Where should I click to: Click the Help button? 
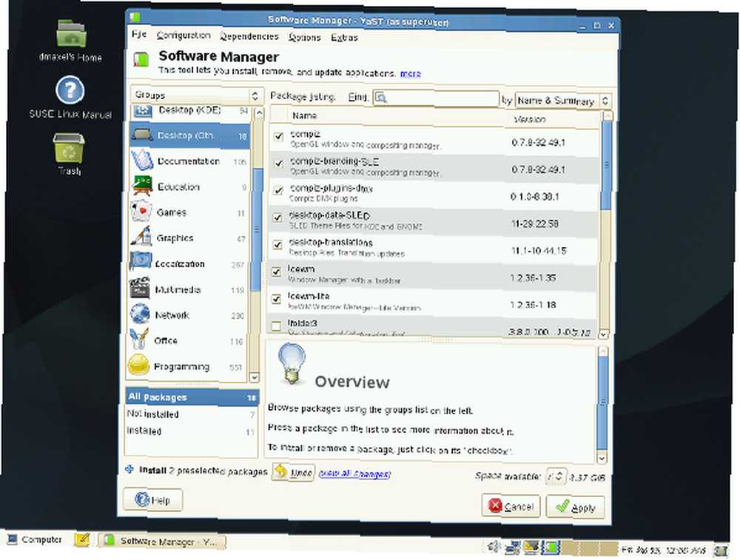[x=152, y=499]
